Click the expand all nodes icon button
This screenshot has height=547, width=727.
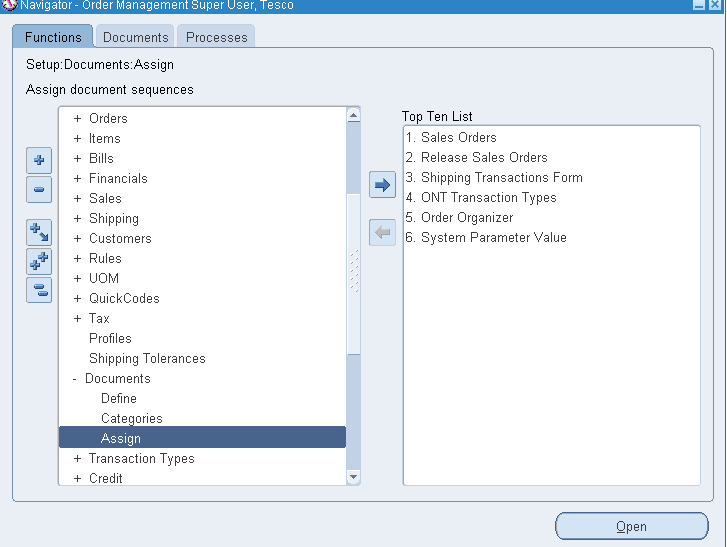pos(38,262)
